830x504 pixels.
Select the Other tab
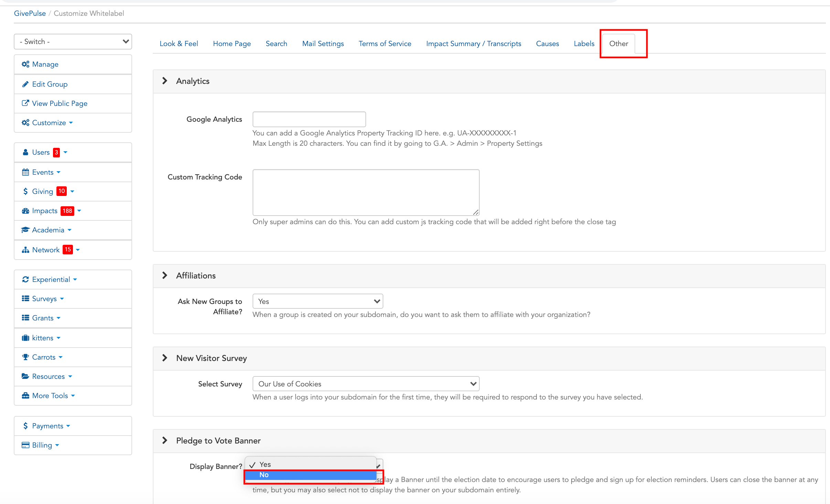pos(619,44)
